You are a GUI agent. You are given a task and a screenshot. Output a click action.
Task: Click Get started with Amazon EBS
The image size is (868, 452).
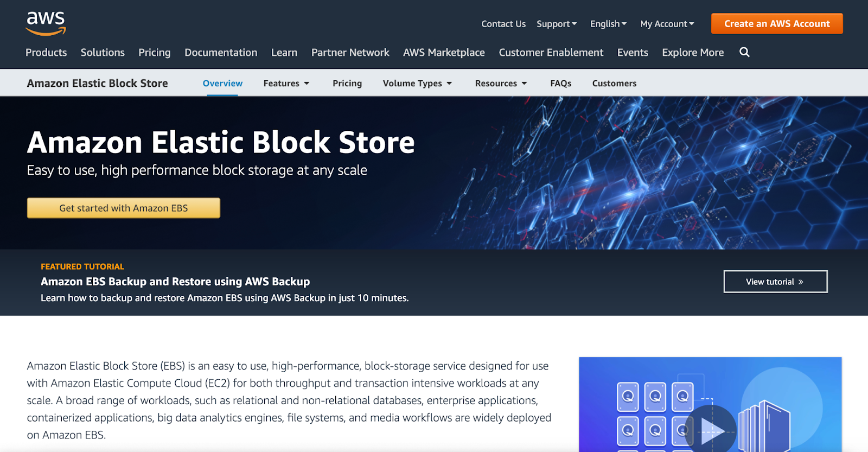pos(124,208)
